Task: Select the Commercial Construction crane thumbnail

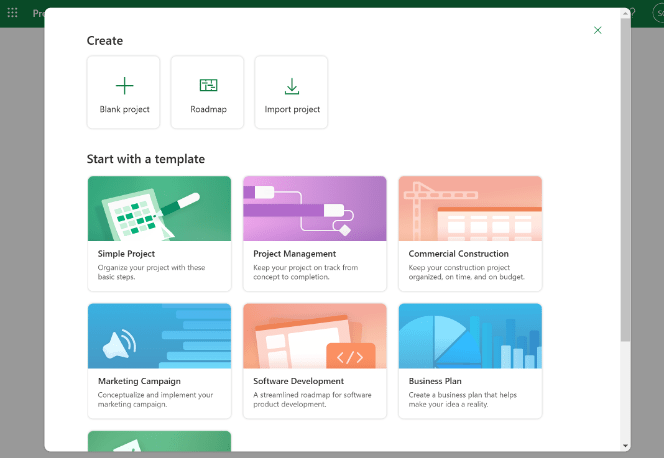Action: (470, 208)
